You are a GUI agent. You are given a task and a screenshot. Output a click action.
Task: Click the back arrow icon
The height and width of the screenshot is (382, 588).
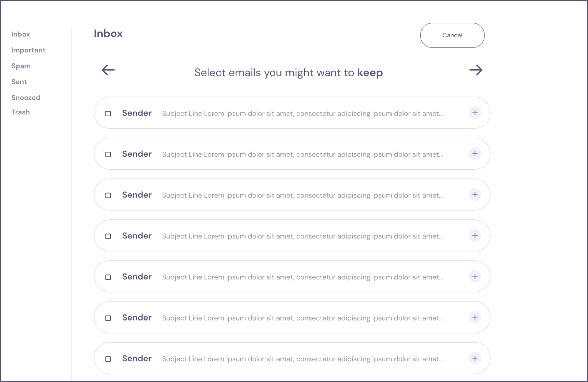[x=108, y=70]
